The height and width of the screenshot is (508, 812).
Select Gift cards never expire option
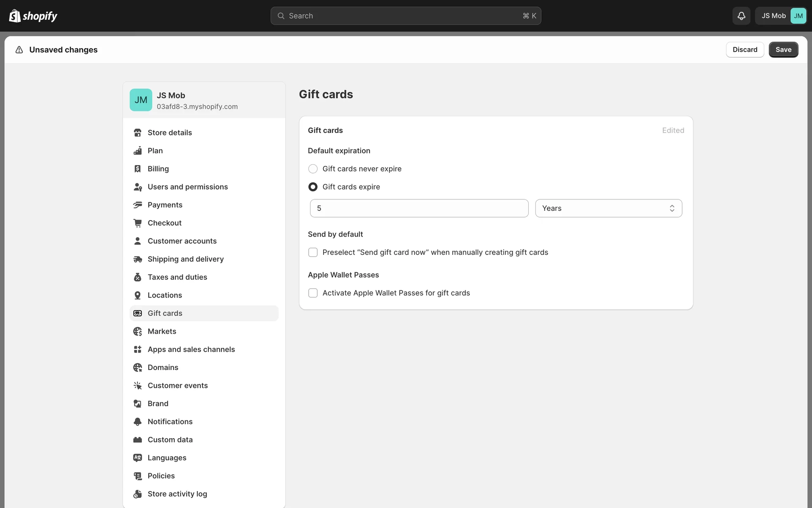pos(313,169)
